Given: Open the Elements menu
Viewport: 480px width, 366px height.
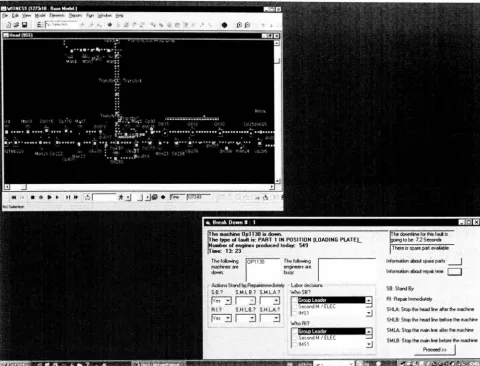Looking at the screenshot, I should click(x=57, y=16).
